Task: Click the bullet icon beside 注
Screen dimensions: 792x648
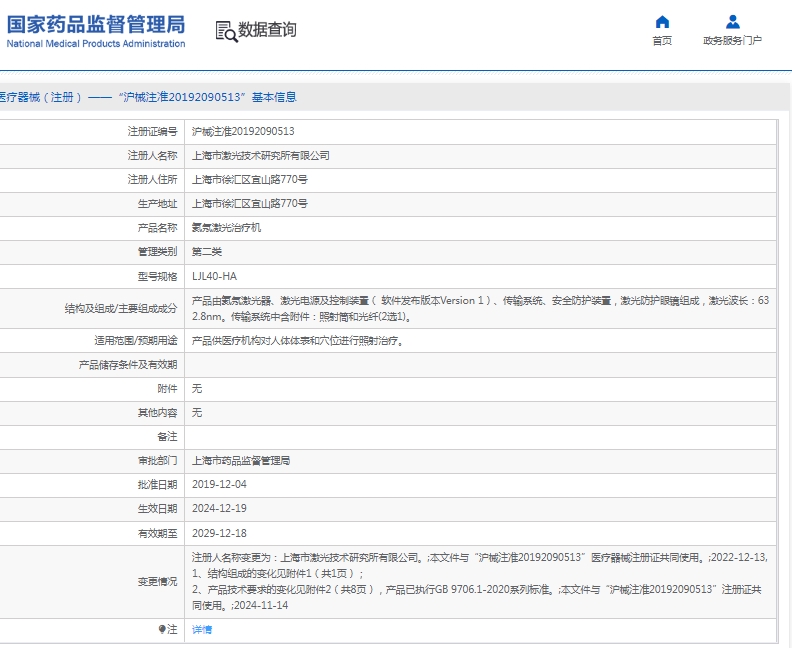Action: (x=163, y=629)
